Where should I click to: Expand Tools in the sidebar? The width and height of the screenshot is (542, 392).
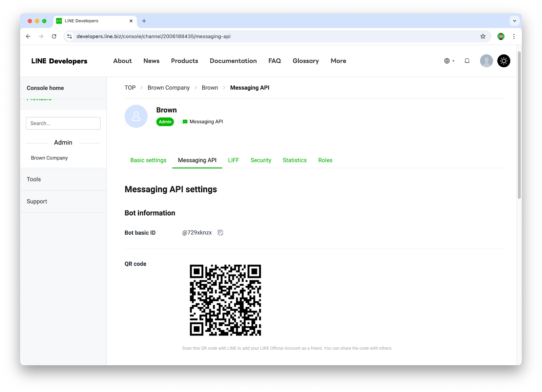point(63,179)
